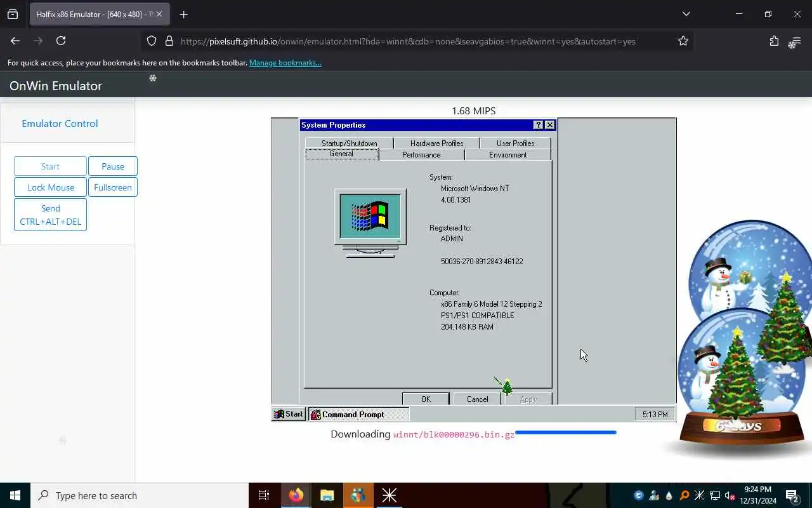Viewport: 812px width, 508px height.
Task: Click the white snowflake app in taskbar
Action: [x=389, y=495]
